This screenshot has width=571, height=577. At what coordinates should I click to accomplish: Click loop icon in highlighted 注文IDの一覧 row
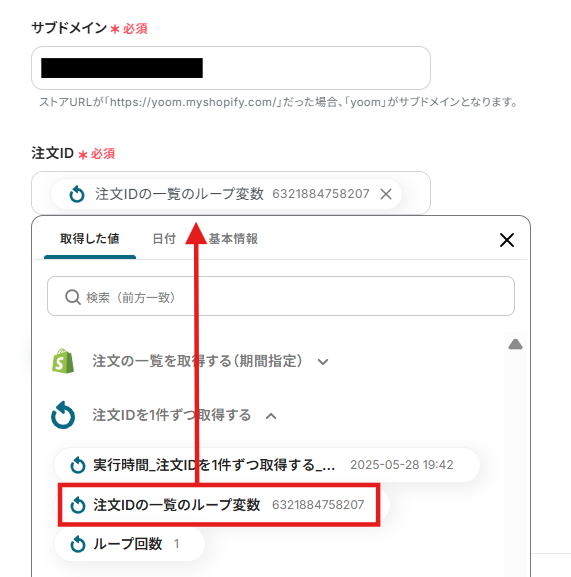coord(78,505)
